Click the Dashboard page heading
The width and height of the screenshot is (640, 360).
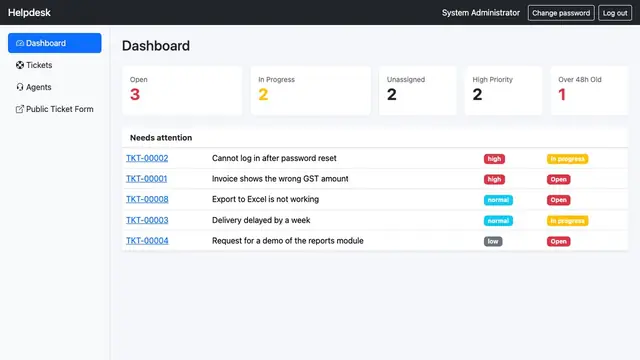coord(156,46)
